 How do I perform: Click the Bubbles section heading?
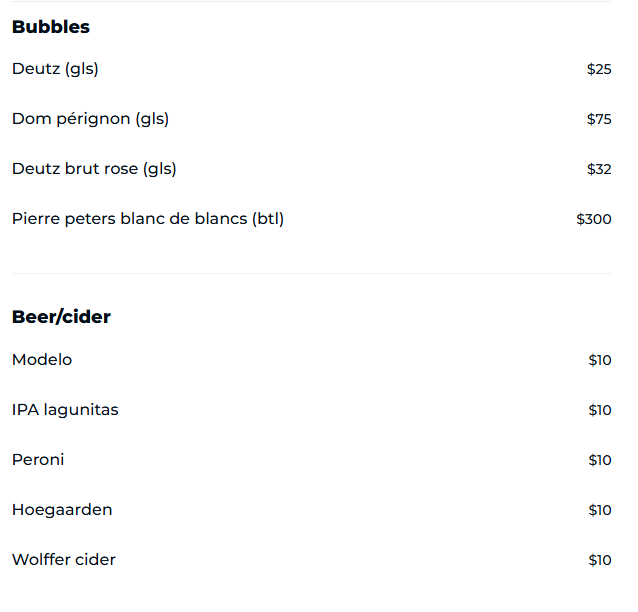[x=51, y=27]
